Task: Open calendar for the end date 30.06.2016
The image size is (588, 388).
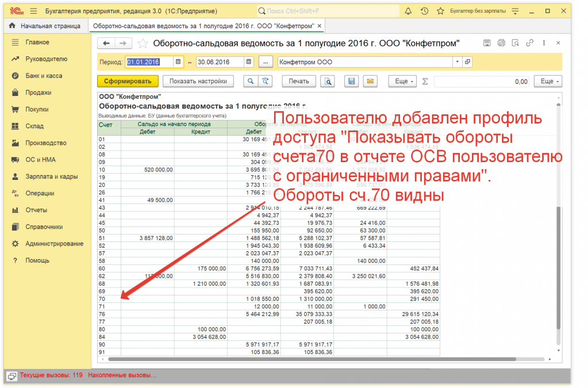Action: pos(249,62)
